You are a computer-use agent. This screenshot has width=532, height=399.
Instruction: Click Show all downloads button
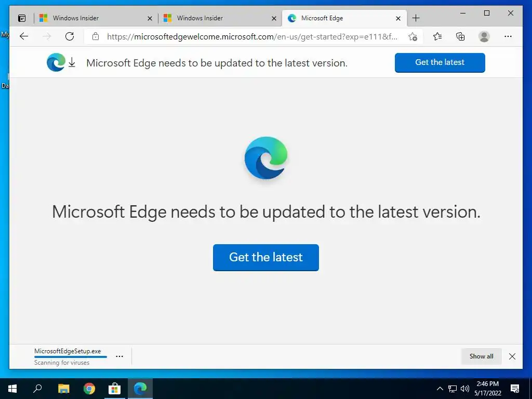[481, 356]
